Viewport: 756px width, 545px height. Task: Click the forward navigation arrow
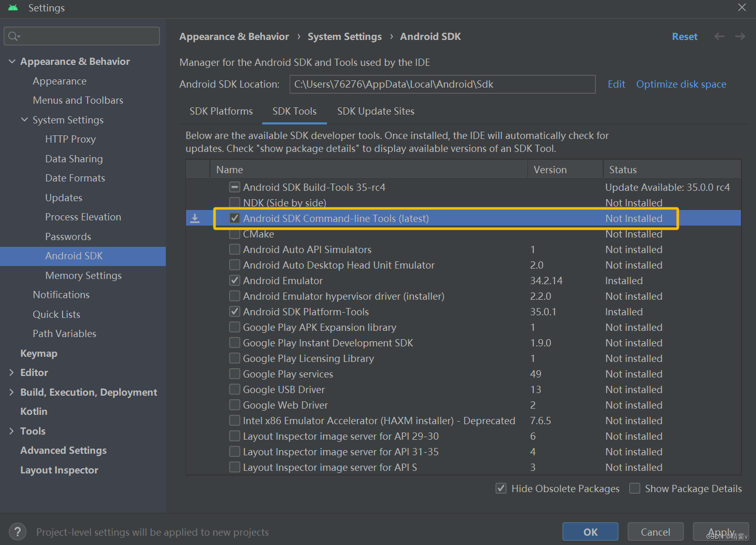[x=740, y=36]
